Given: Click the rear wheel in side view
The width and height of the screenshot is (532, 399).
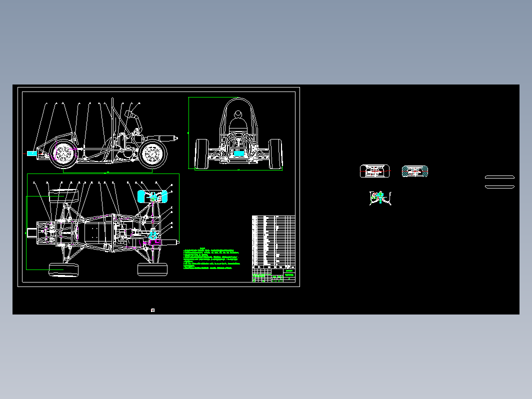Looking at the screenshot, I should (152, 154).
